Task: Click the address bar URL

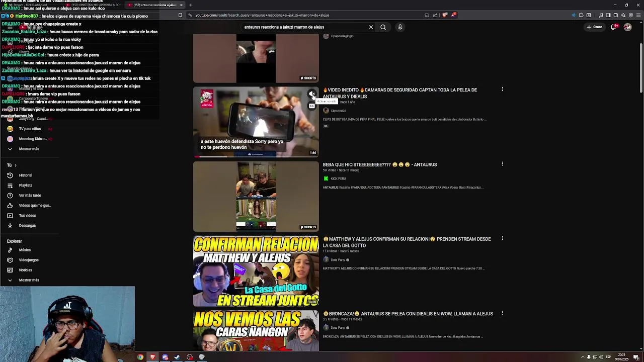Action: (x=262, y=15)
